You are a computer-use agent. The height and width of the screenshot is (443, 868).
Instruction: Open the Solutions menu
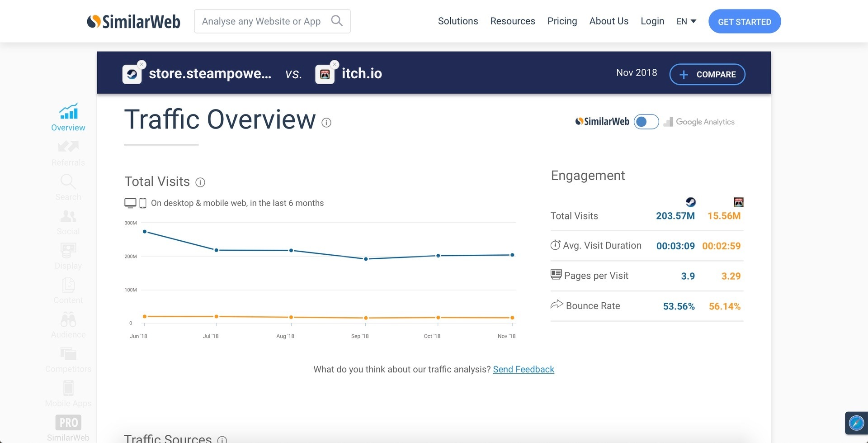tap(458, 21)
